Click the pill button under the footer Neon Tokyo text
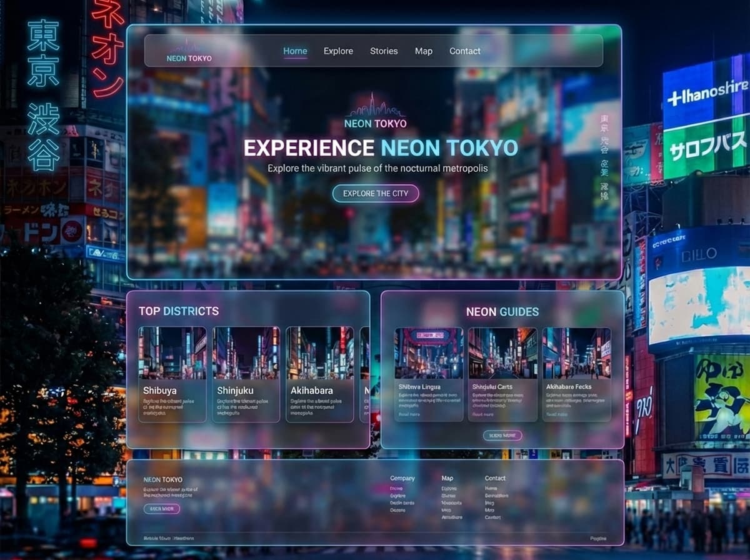750x560 pixels. [x=162, y=509]
